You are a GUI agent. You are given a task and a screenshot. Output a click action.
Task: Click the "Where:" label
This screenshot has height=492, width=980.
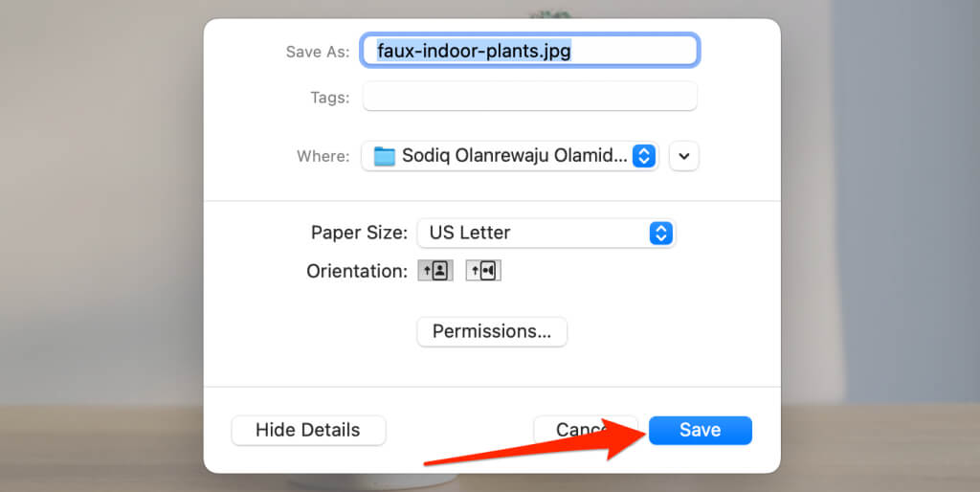tap(323, 156)
